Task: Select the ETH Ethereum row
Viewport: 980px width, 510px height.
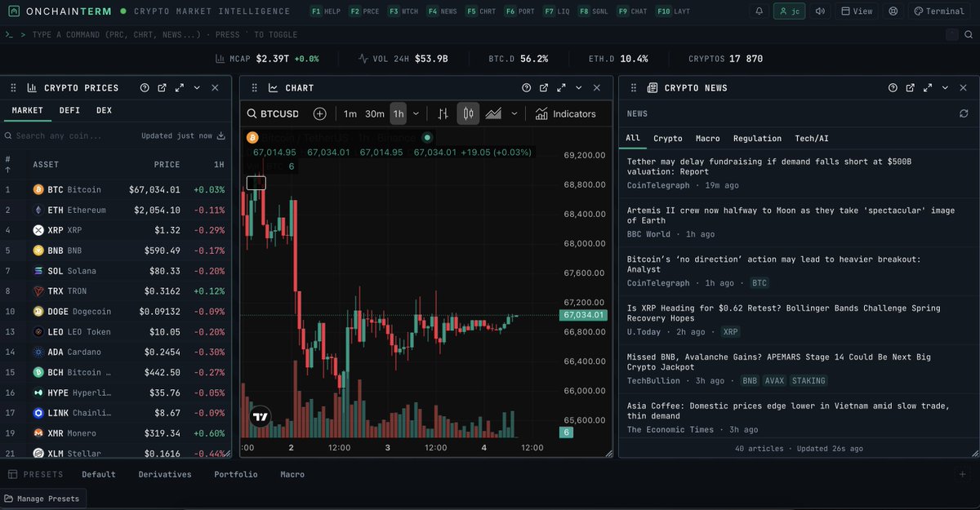Action: coord(116,210)
